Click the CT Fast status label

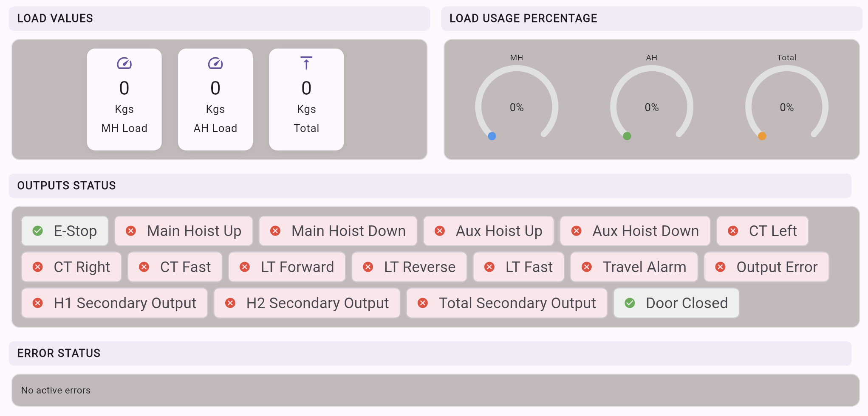click(185, 267)
